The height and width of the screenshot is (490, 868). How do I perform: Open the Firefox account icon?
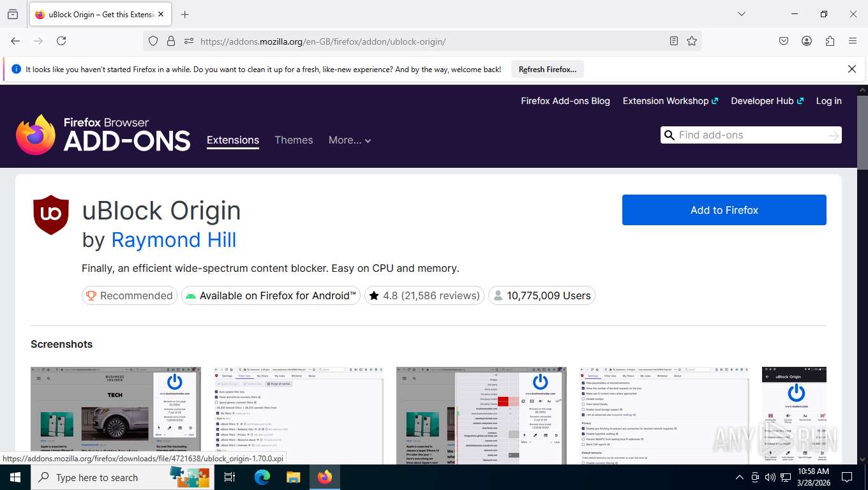coord(807,41)
